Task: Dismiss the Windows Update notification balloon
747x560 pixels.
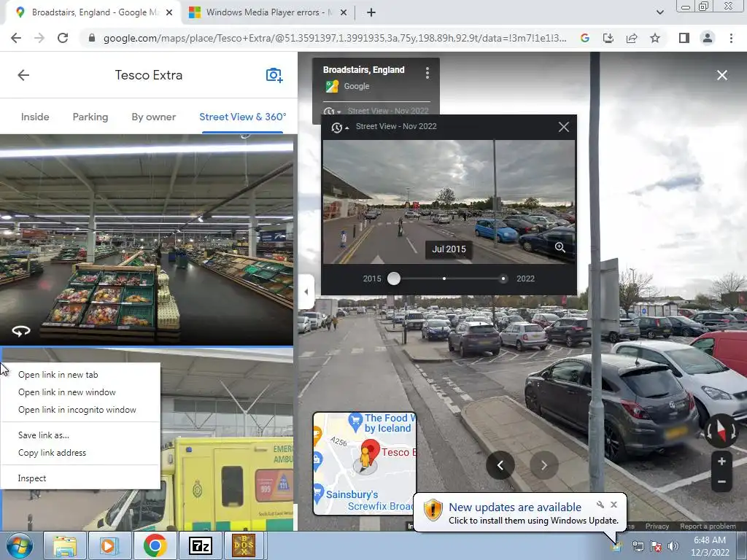Action: (614, 505)
